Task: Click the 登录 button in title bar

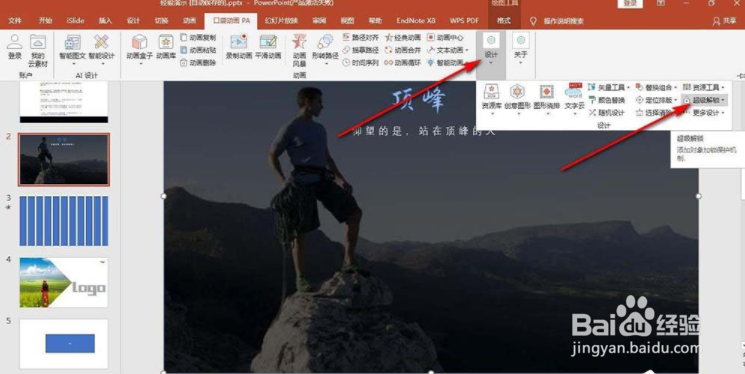Action: pos(630,3)
